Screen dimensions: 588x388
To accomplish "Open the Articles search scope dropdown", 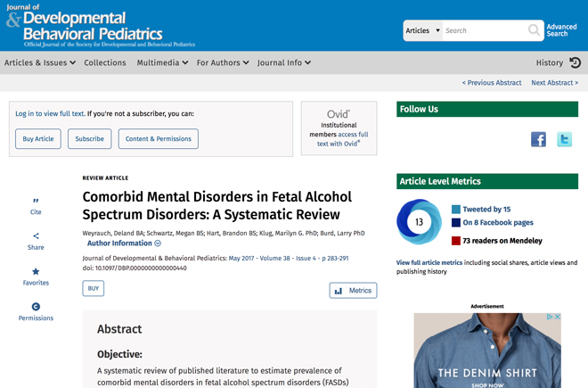I will 423,30.
